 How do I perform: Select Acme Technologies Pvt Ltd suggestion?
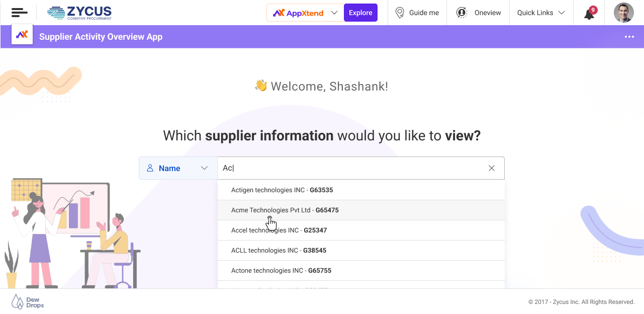click(x=285, y=210)
